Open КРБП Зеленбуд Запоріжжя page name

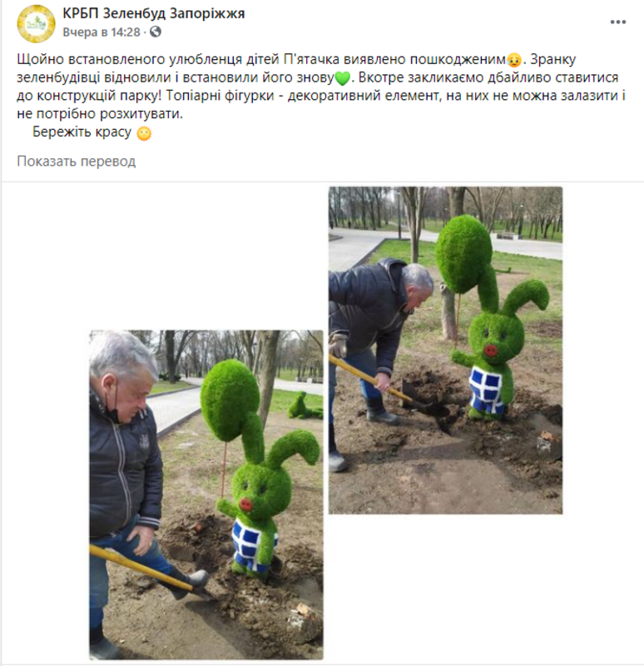pos(154,13)
